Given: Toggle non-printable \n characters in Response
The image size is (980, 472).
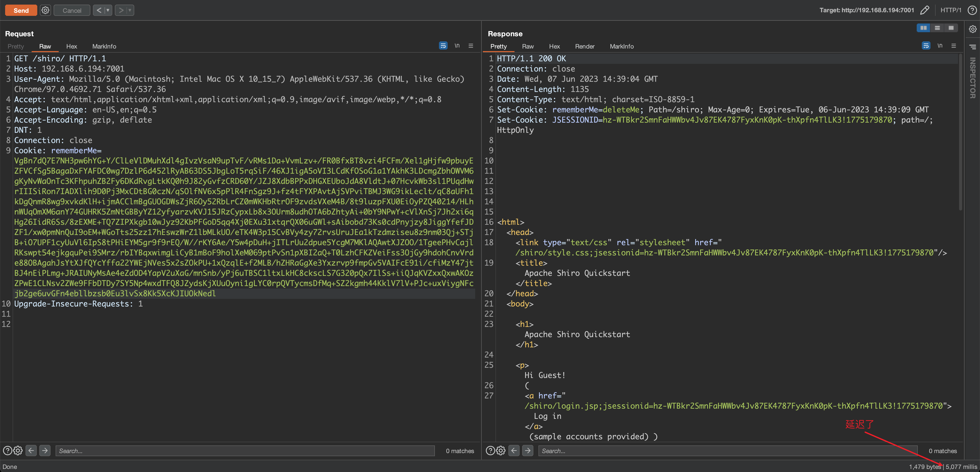Looking at the screenshot, I should coord(940,46).
